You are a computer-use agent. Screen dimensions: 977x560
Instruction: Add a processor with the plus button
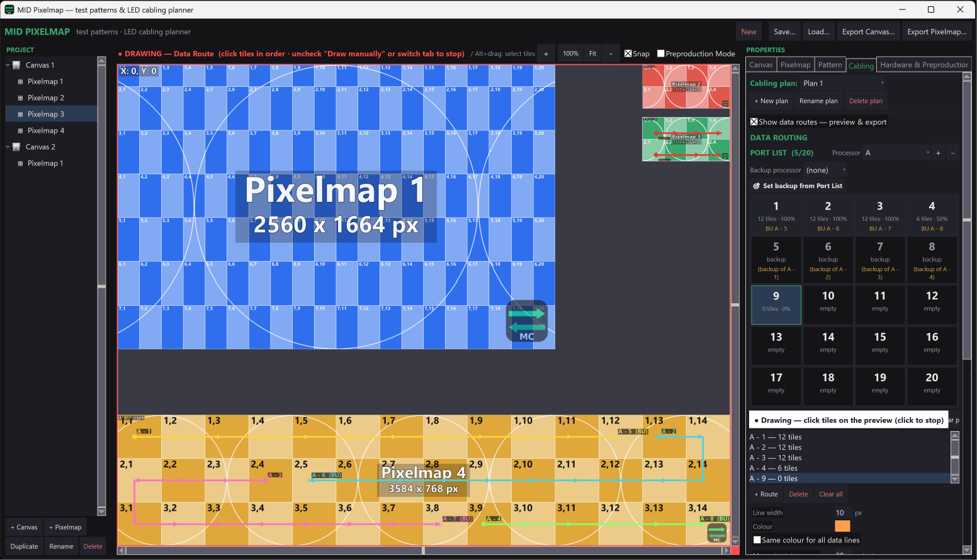click(938, 153)
